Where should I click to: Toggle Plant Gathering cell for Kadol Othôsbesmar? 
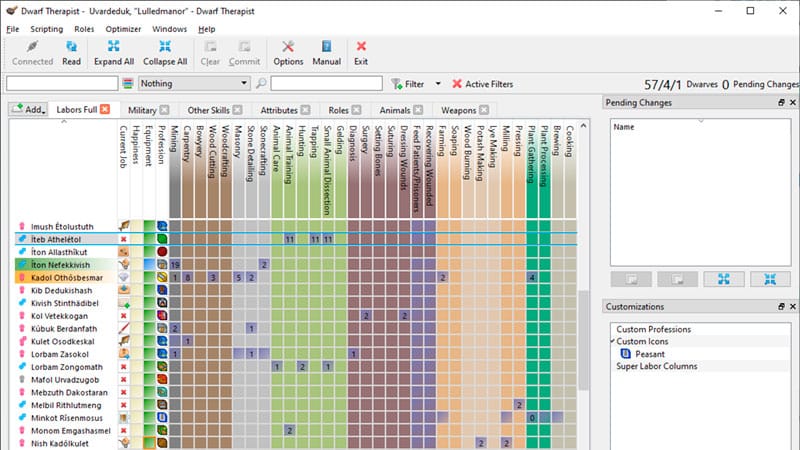click(533, 277)
